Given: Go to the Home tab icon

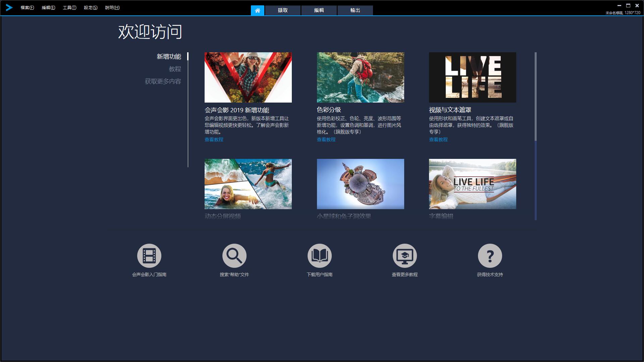Looking at the screenshot, I should (258, 10).
